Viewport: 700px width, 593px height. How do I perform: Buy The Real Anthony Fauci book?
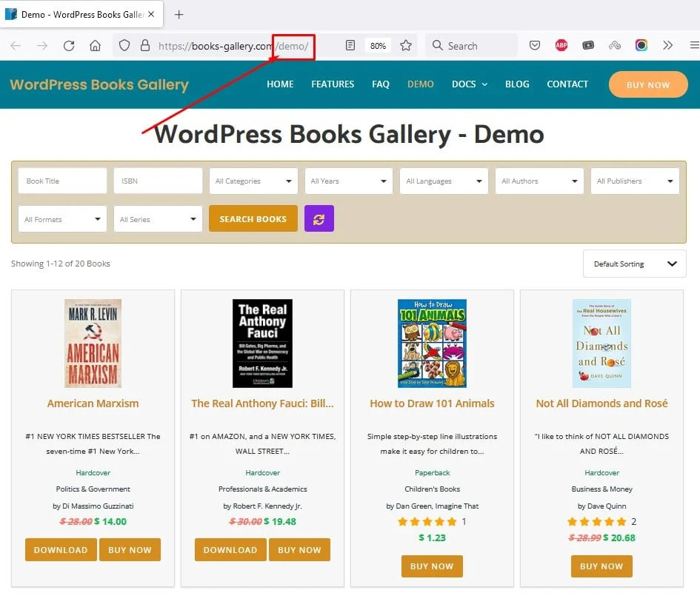299,550
